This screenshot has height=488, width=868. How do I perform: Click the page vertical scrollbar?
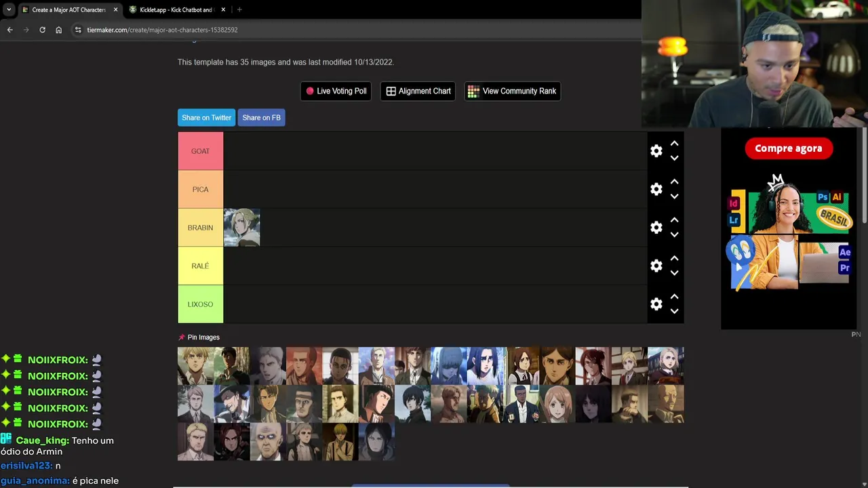[x=864, y=176]
